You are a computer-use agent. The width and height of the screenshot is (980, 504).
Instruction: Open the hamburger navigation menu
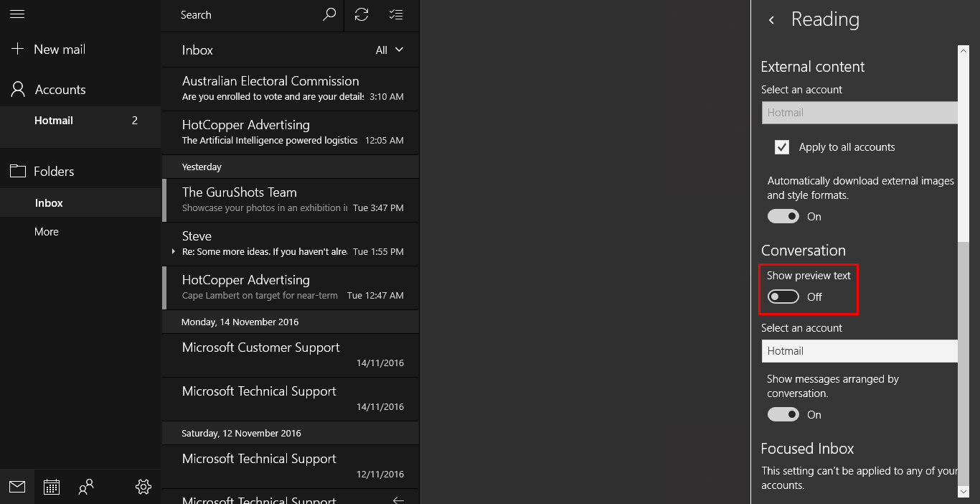pyautogui.click(x=17, y=14)
